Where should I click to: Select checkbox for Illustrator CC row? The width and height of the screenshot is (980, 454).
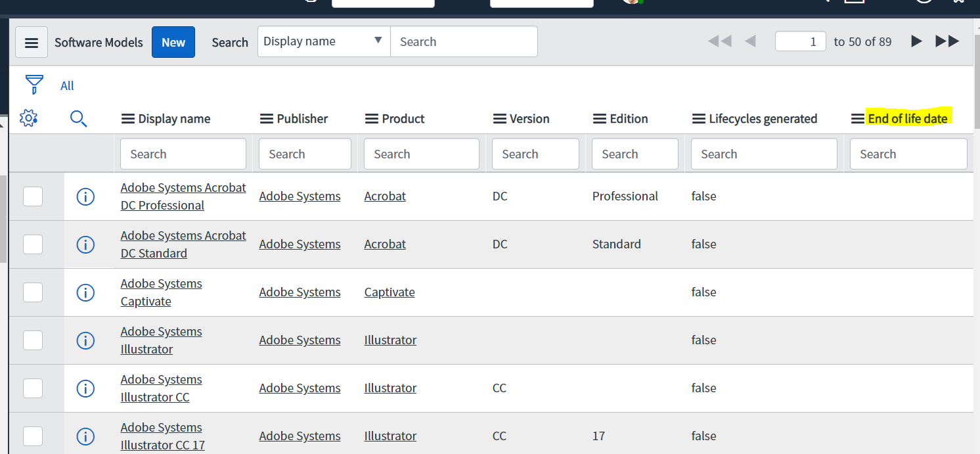click(33, 388)
